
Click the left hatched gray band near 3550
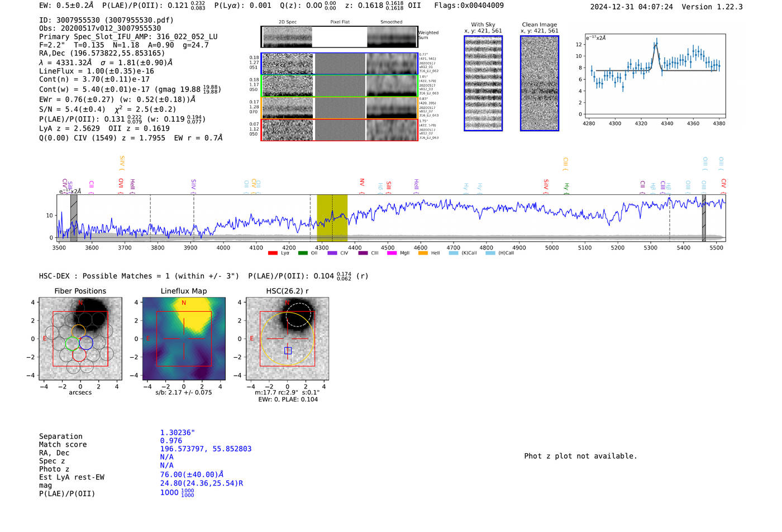[74, 218]
